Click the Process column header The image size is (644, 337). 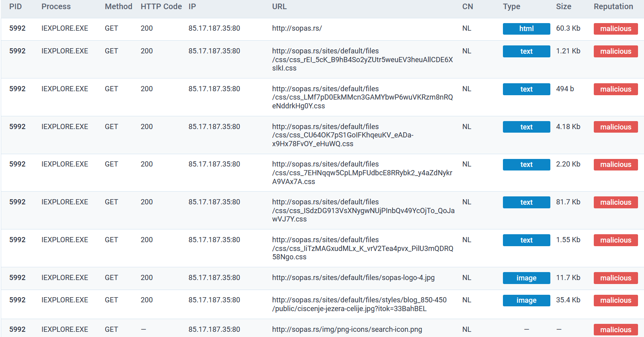pos(56,6)
